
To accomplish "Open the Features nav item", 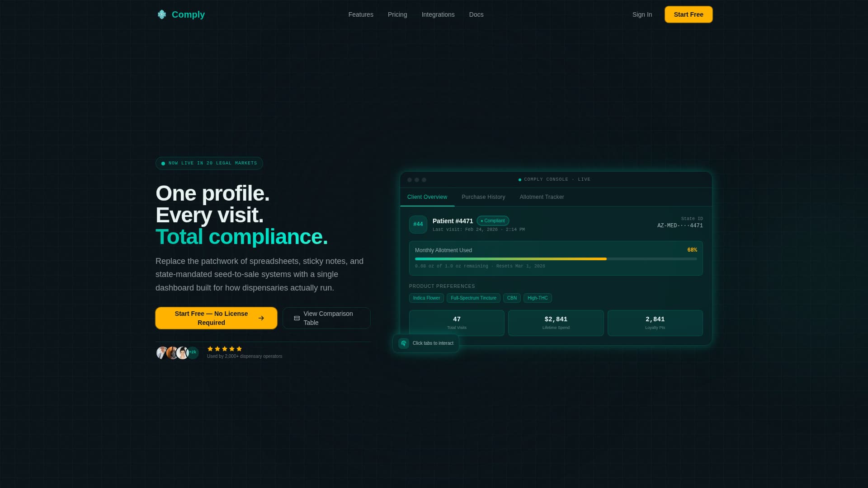I will 361,14.
